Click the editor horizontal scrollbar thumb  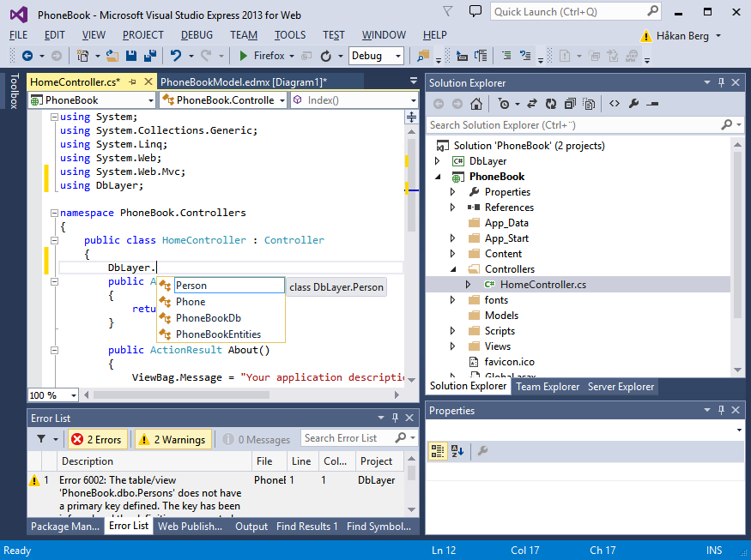tap(181, 395)
